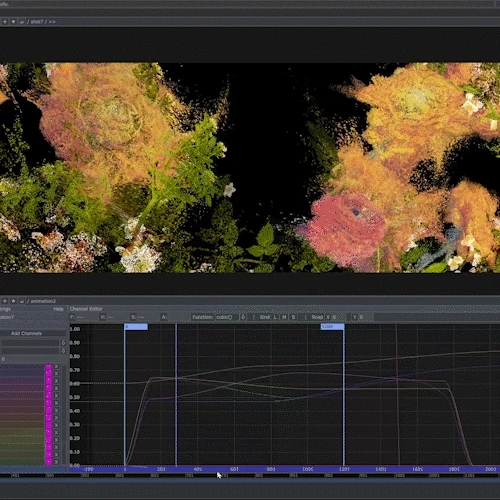500x500 pixels.
Task: Click the Y button in the channel toolbar
Action: point(355,317)
